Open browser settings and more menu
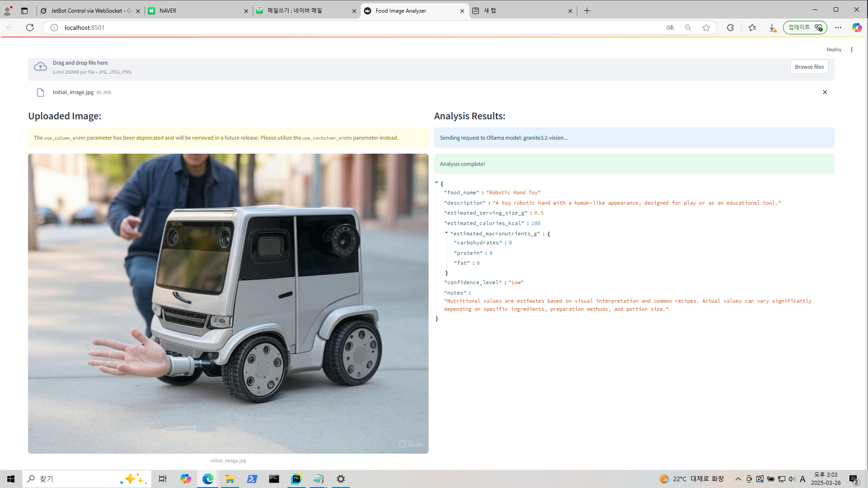 click(838, 28)
